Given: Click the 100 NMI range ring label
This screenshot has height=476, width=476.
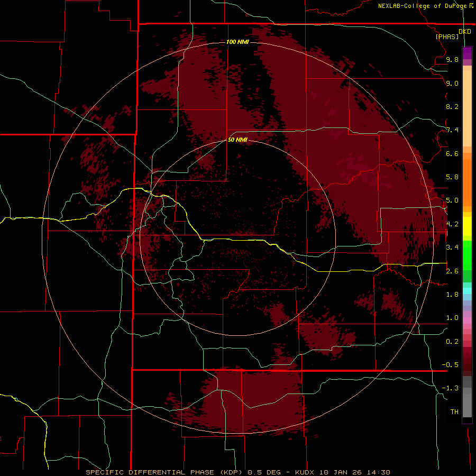Looking at the screenshot, I should point(237,42).
